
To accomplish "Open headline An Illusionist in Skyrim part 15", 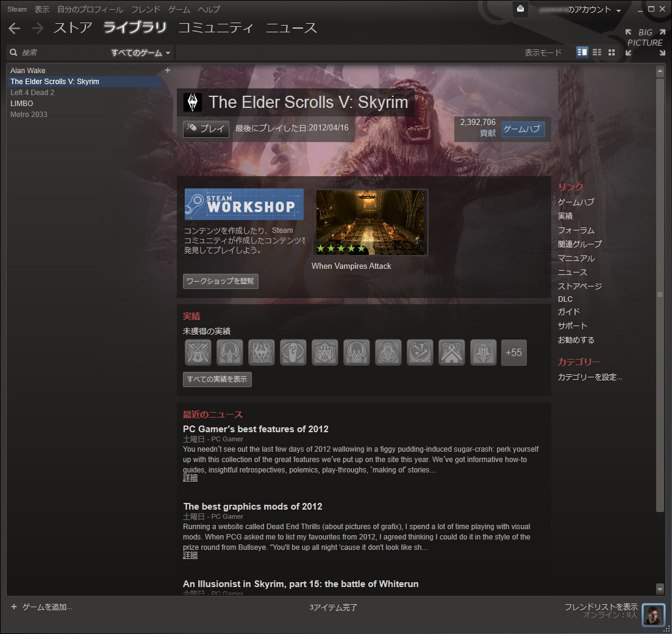I will click(x=301, y=584).
